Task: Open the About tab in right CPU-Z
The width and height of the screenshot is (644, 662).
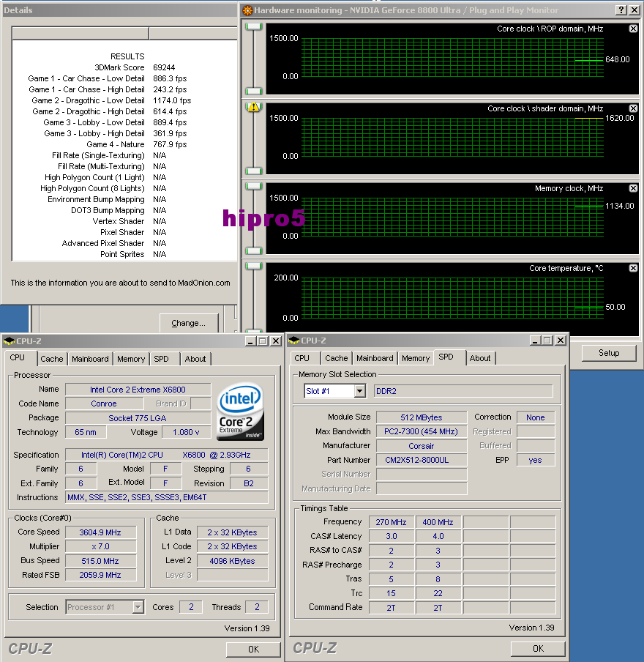Action: tap(480, 358)
